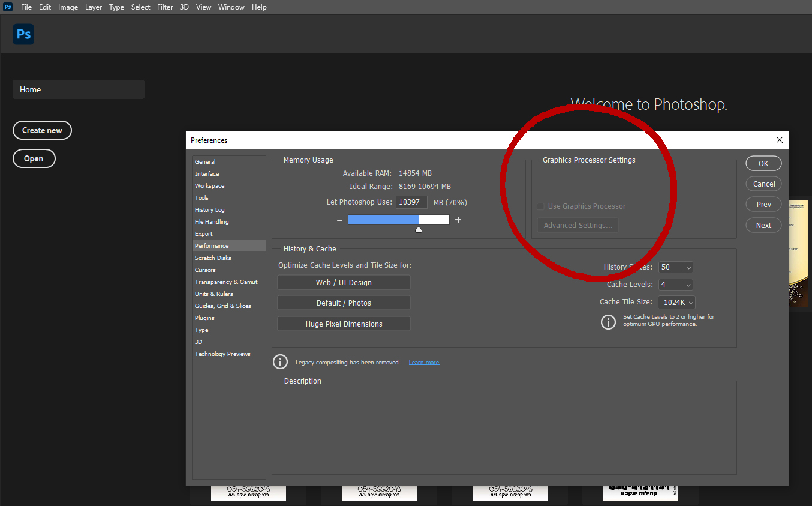Toggle the Use Graphics Processor checkbox
Image resolution: width=812 pixels, height=506 pixels.
click(540, 206)
